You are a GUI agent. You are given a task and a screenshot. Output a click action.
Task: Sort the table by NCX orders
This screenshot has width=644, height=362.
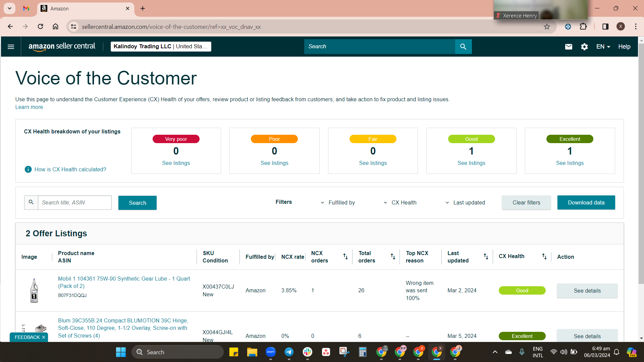[x=345, y=256]
